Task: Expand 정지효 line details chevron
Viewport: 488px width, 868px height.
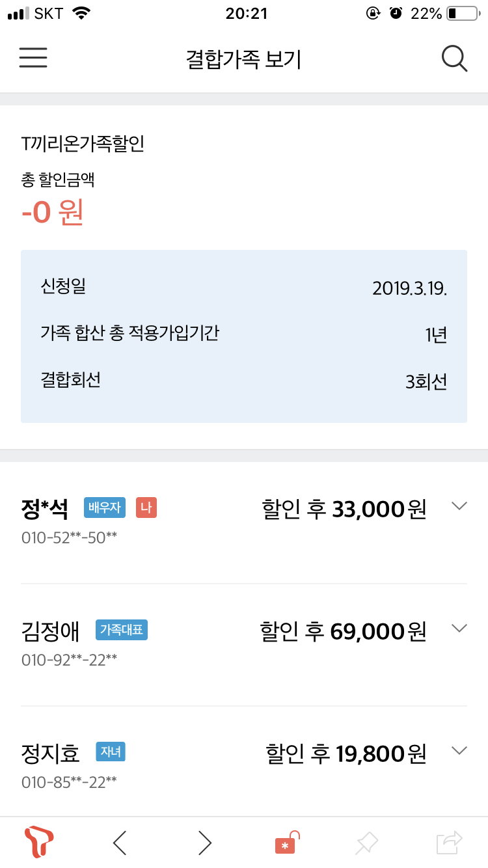Action: [x=459, y=750]
